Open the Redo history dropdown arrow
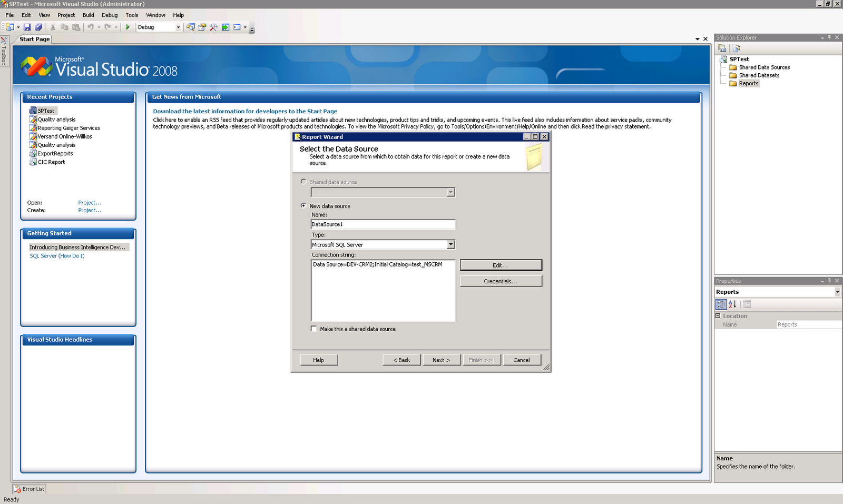 (116, 27)
